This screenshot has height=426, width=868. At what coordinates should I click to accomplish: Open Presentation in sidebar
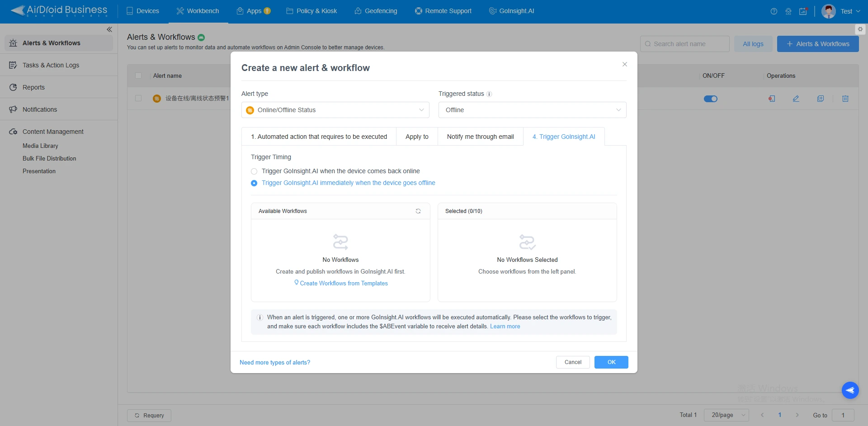point(39,171)
